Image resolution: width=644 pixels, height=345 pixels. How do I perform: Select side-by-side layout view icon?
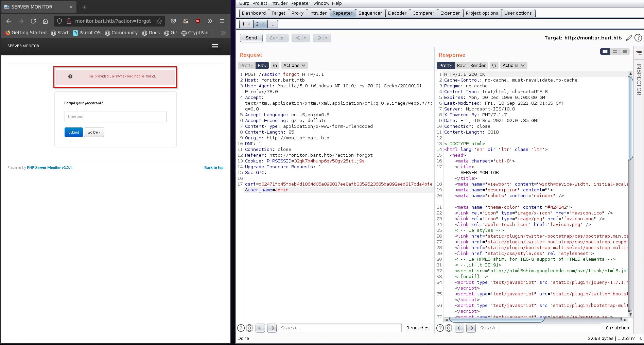pos(605,51)
